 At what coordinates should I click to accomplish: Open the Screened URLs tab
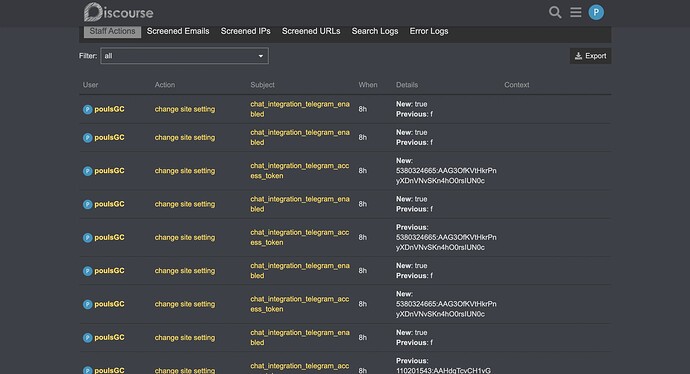pyautogui.click(x=311, y=31)
